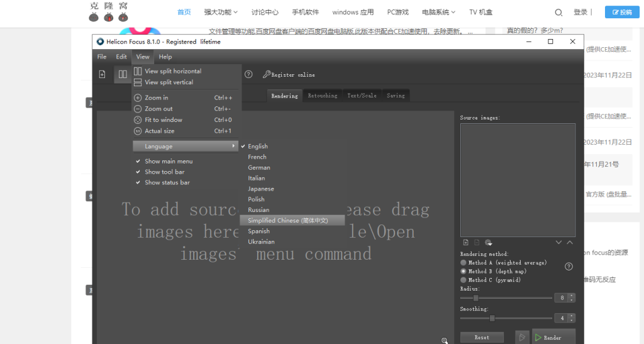Click the 登录 link on website
Viewport: 644px width, 344px height.
[580, 13]
